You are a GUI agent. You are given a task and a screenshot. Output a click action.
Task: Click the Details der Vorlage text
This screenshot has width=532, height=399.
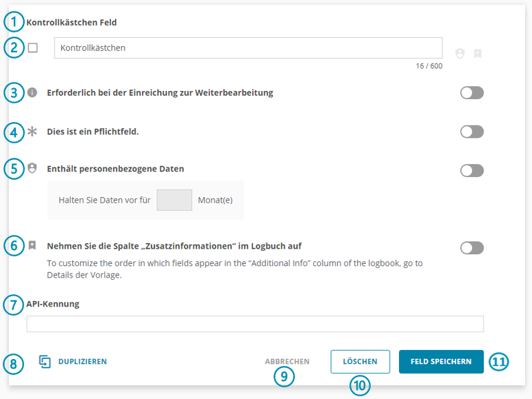coord(84,275)
